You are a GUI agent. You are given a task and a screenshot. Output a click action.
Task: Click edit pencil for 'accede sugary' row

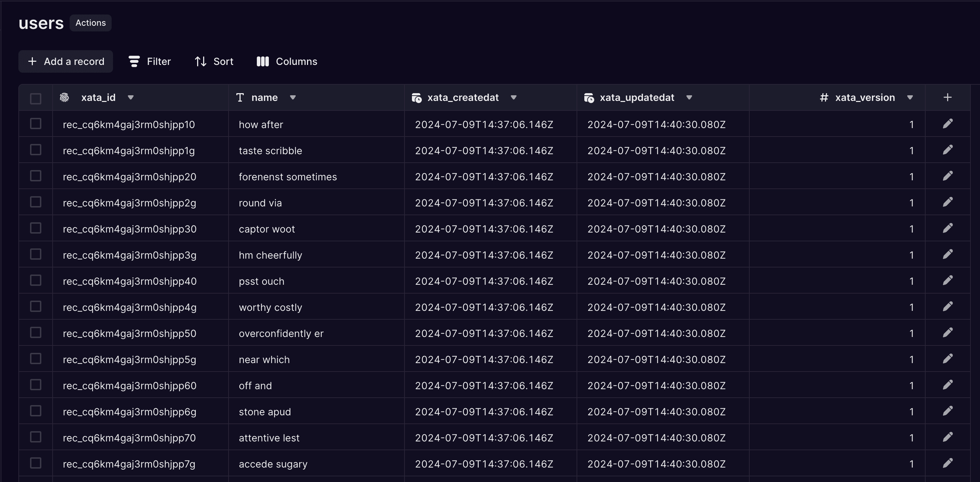click(947, 463)
